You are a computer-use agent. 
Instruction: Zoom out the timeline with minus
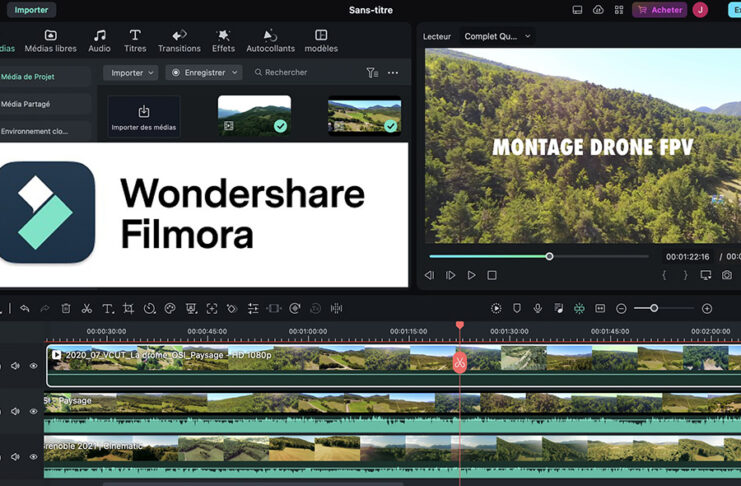tap(621, 309)
